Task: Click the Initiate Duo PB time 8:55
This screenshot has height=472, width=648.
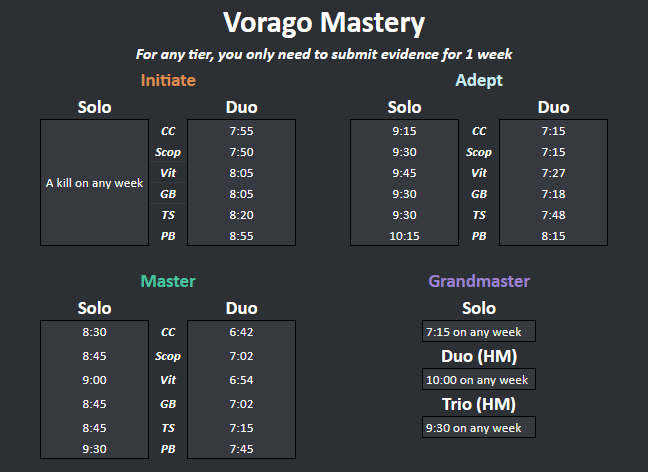Action: tap(241, 236)
